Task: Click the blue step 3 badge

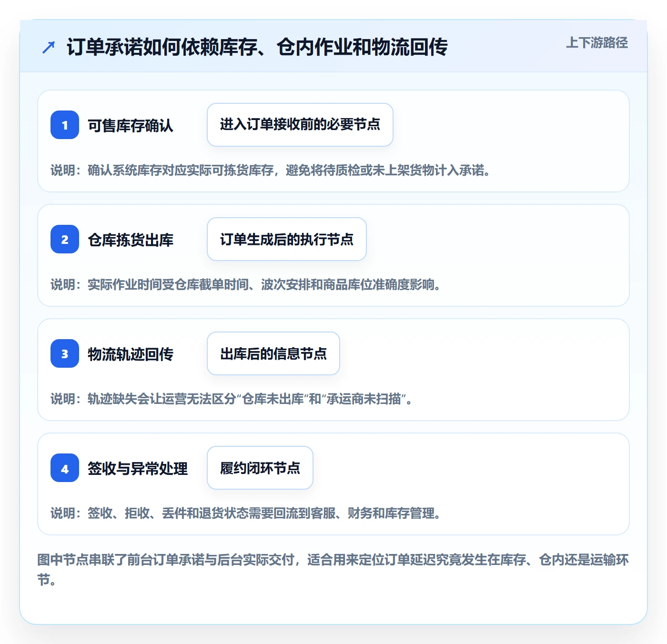Action: point(65,353)
